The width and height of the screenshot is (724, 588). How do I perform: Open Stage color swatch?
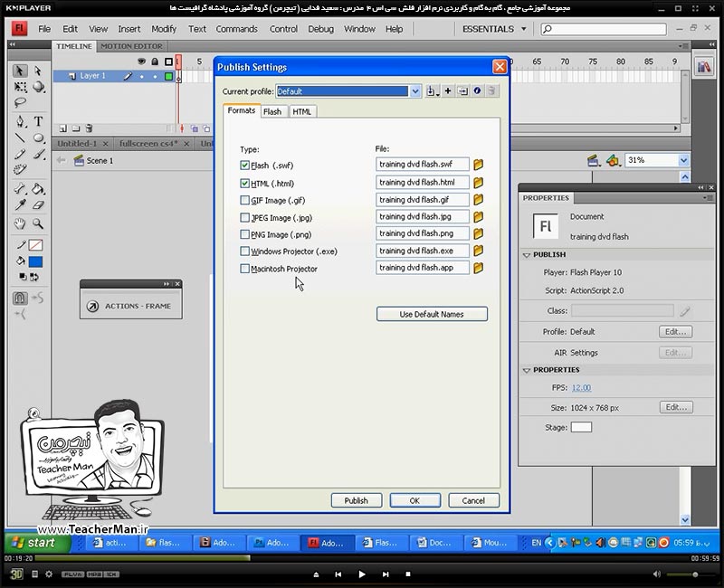[x=581, y=427]
